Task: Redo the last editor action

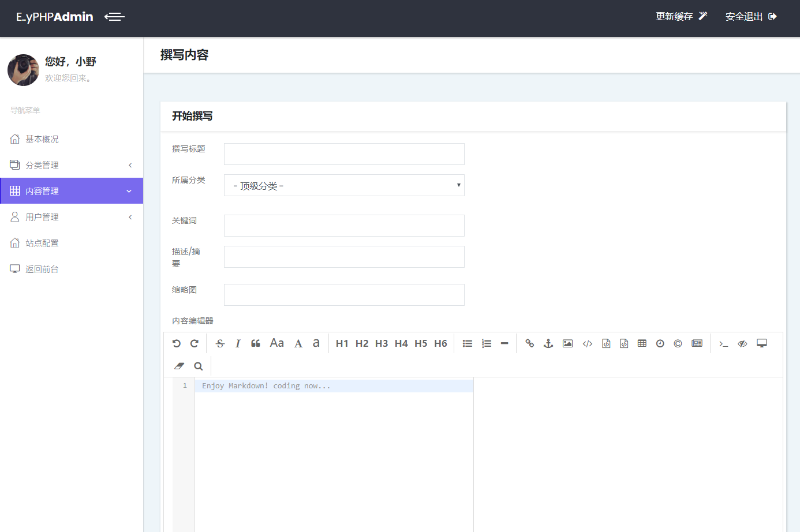Action: click(195, 343)
